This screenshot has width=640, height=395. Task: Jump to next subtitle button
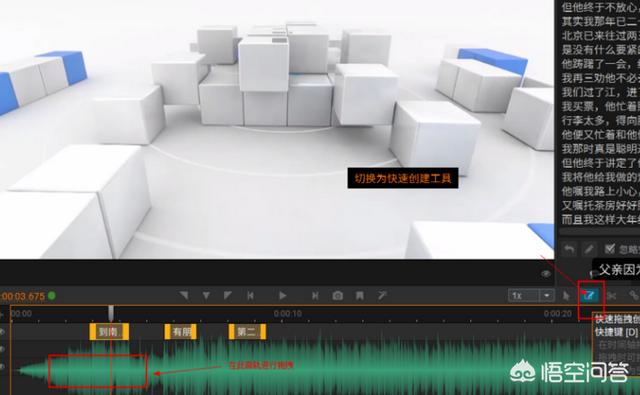click(x=315, y=295)
